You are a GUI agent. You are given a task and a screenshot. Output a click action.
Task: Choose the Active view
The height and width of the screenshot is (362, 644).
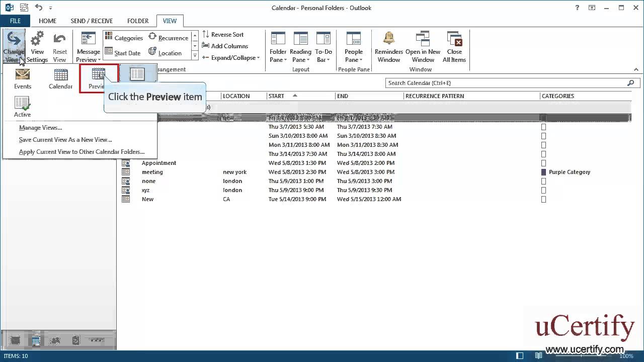pos(22,107)
